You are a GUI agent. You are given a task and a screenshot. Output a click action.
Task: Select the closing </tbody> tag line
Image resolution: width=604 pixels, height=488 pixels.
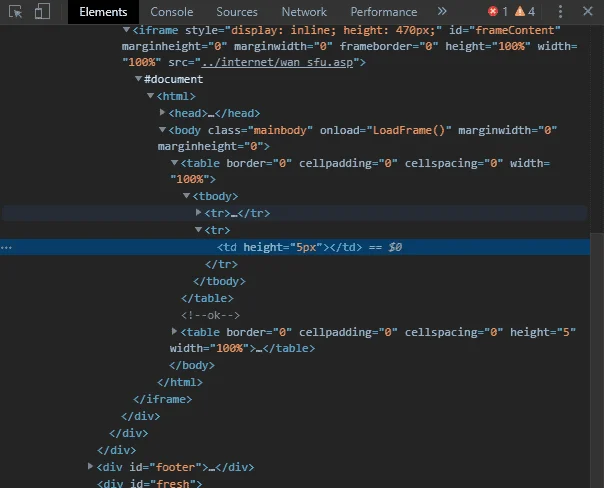[219, 282]
